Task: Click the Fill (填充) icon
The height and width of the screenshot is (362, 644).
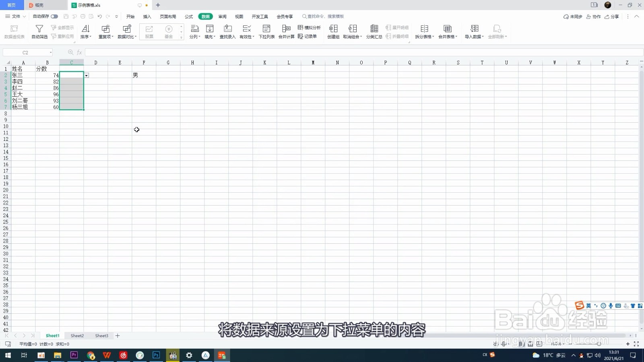Action: pyautogui.click(x=210, y=29)
